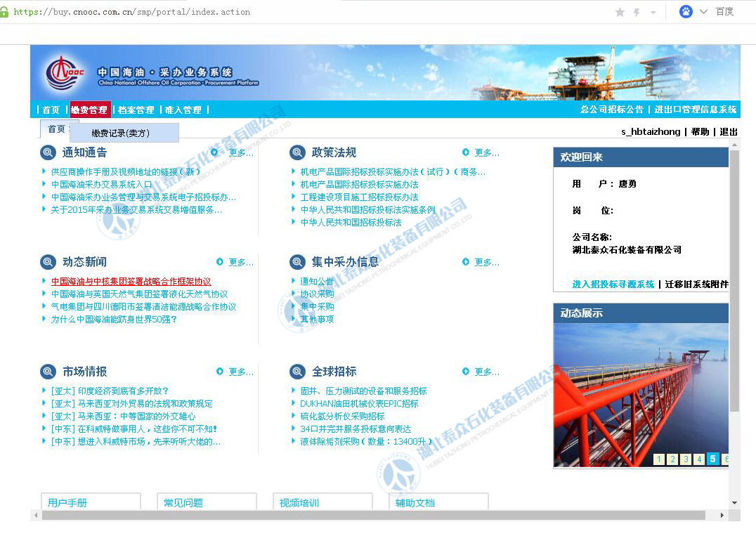This screenshot has width=756, height=550.
Task: Open 进入招投标寻源系统 link
Action: [613, 284]
